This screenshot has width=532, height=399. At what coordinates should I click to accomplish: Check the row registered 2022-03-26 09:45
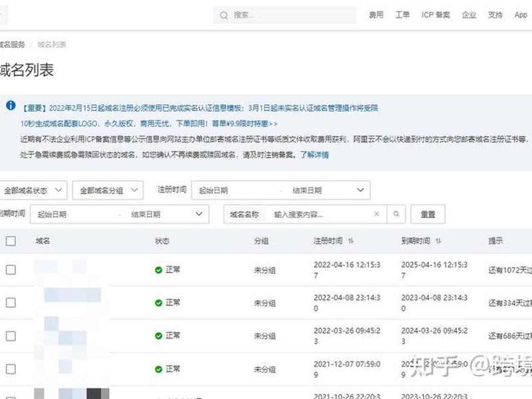pyautogui.click(x=11, y=336)
